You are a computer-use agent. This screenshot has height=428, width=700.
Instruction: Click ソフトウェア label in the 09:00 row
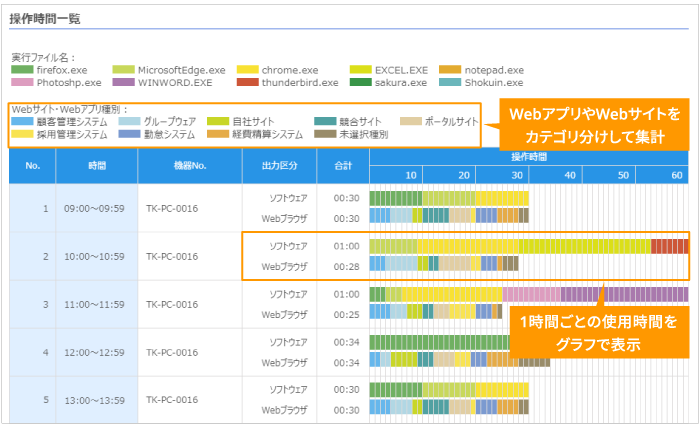(288, 198)
